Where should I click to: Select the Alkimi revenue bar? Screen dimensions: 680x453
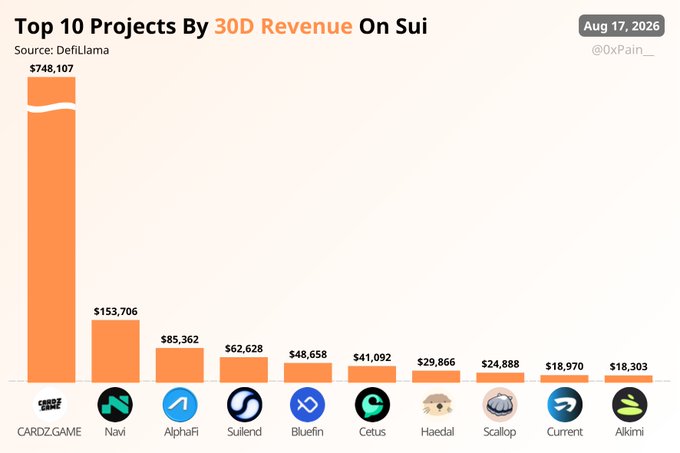pyautogui.click(x=628, y=379)
